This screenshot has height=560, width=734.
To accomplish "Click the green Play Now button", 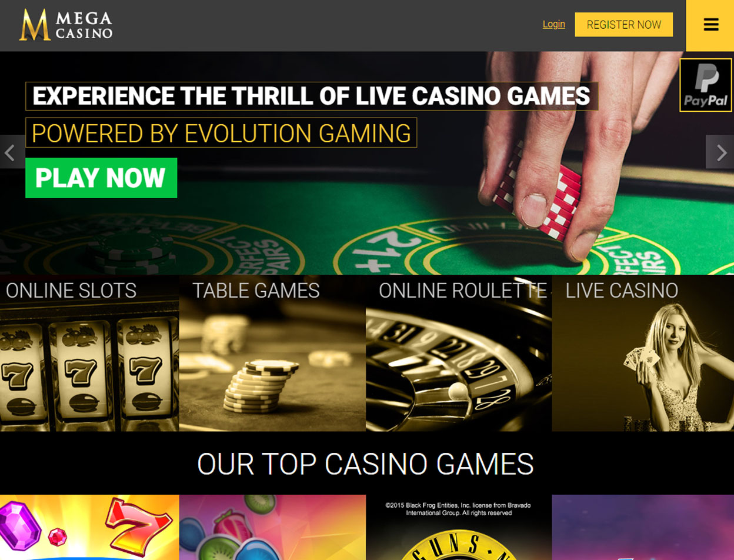I will [x=101, y=178].
